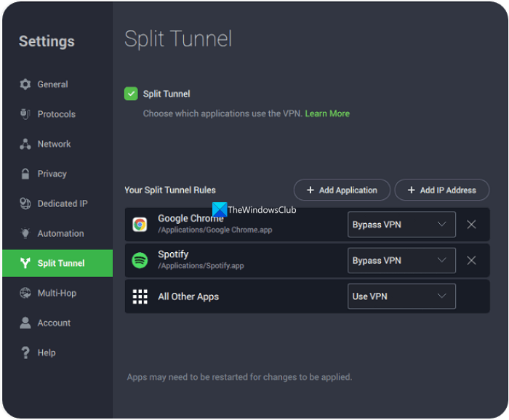Delete the Spotify split tunnel rule

[471, 260]
